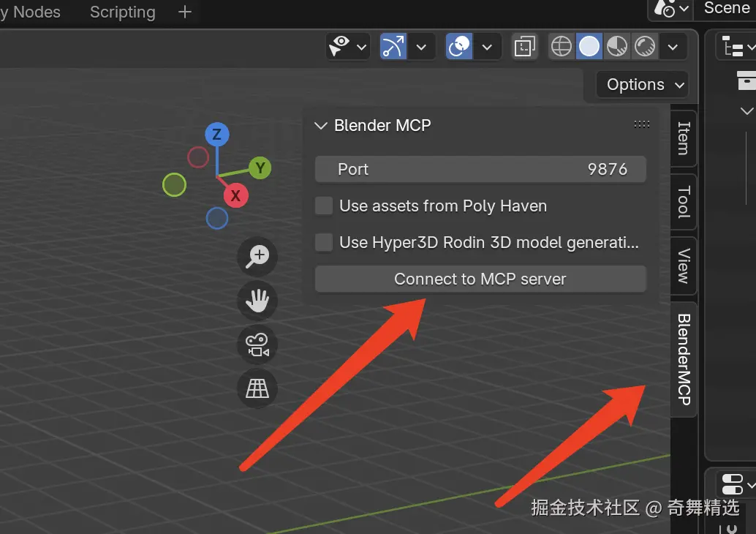Viewport: 756px width, 534px height.
Task: Click the Z axis on navigation gizmo
Action: (x=217, y=134)
